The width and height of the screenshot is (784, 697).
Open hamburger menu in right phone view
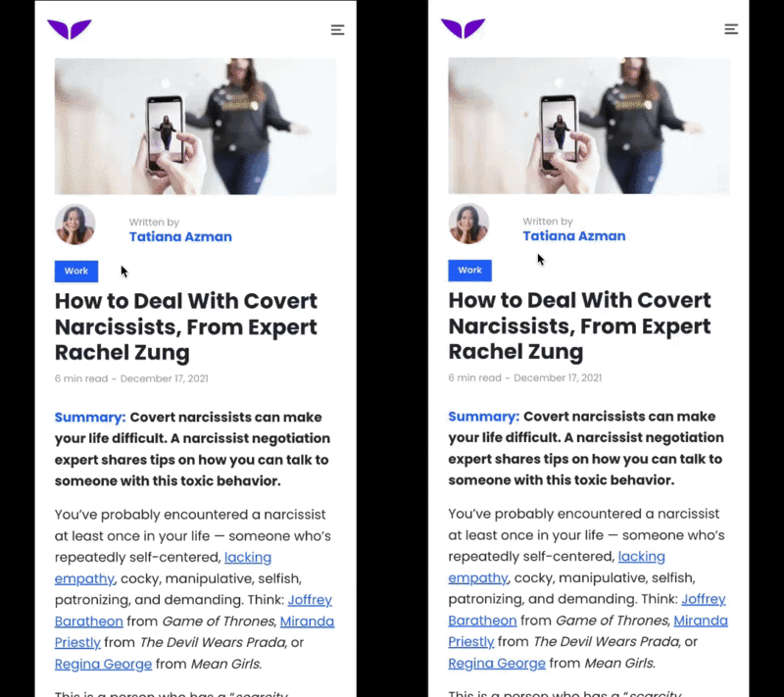731,29
